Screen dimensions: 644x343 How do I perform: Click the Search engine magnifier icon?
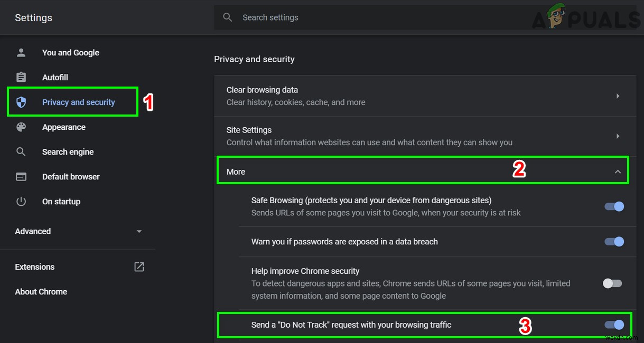[21, 151]
